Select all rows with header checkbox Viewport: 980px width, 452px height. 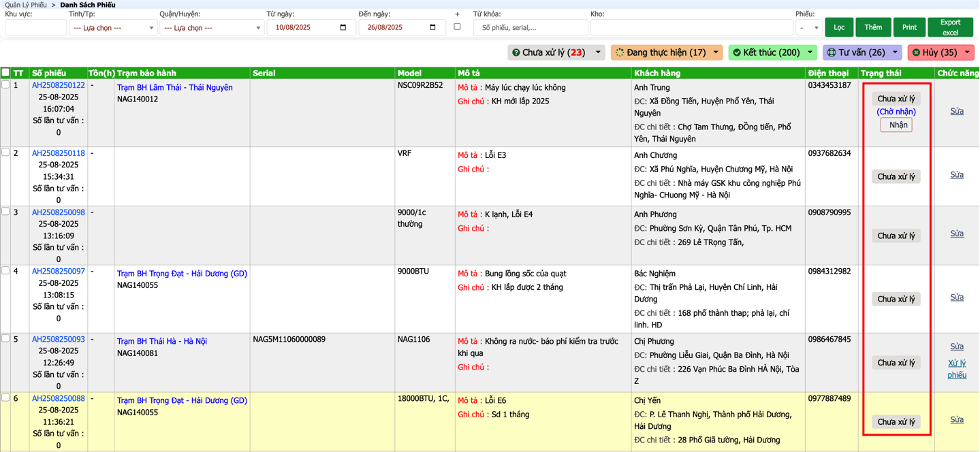pyautogui.click(x=5, y=73)
